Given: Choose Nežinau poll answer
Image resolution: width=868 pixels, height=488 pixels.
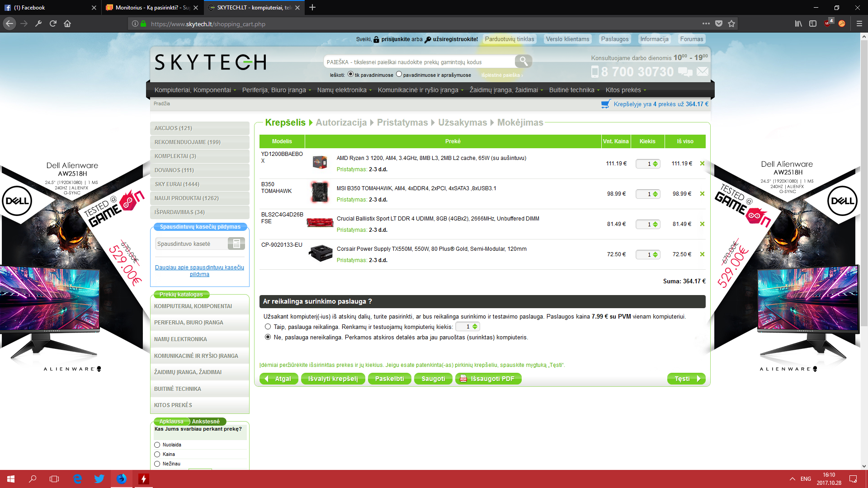Looking at the screenshot, I should click(x=157, y=464).
